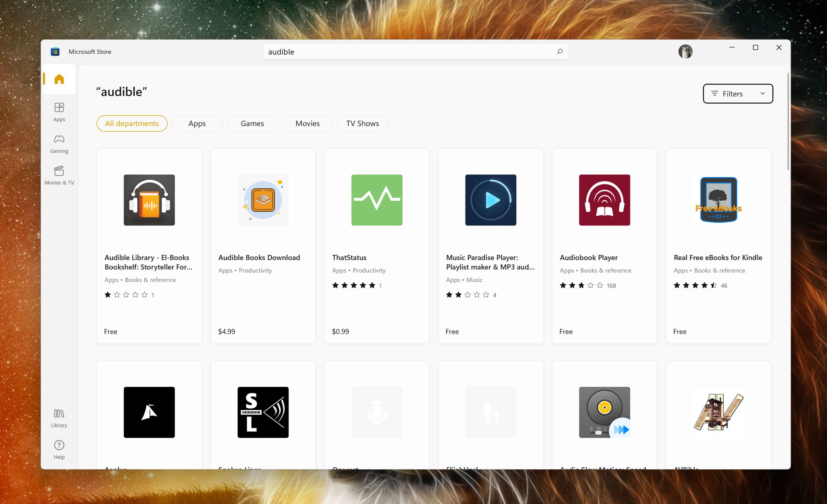Click the 46 ratings star row

tap(695, 285)
